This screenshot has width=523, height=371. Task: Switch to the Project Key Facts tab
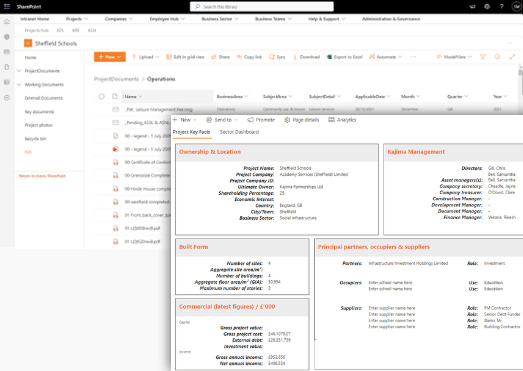click(x=191, y=132)
